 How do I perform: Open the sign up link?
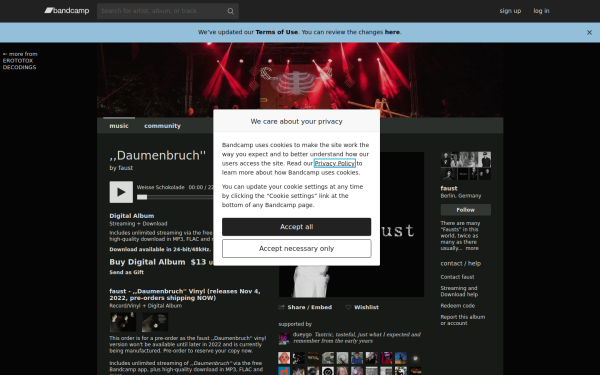point(510,11)
